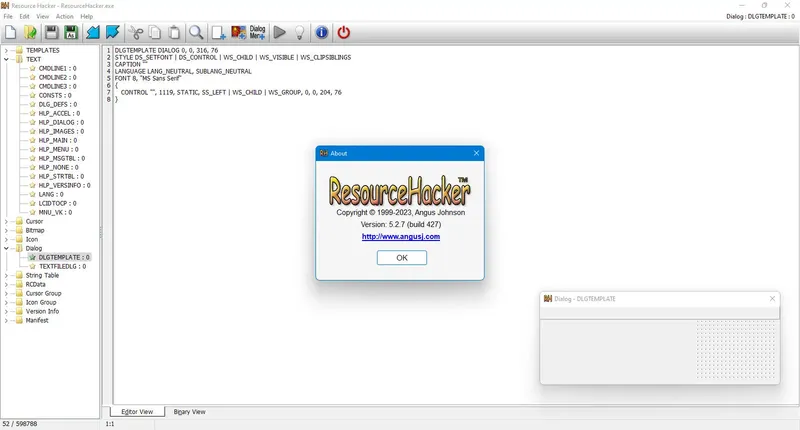Click the New blank file toolbar icon
Screen dimensions: 800x430
point(11,33)
